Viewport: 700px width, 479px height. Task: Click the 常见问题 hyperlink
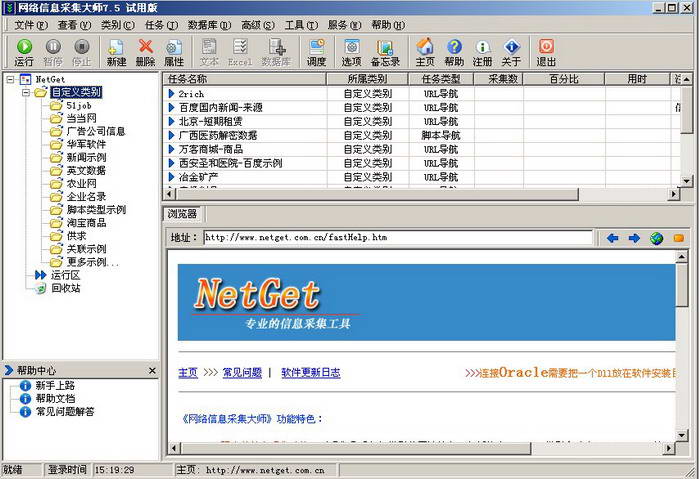point(242,372)
